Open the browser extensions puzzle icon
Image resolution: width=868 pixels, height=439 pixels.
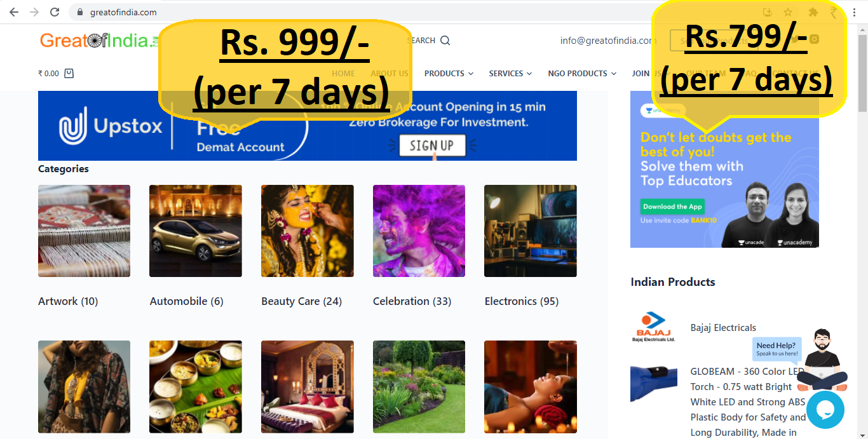813,12
